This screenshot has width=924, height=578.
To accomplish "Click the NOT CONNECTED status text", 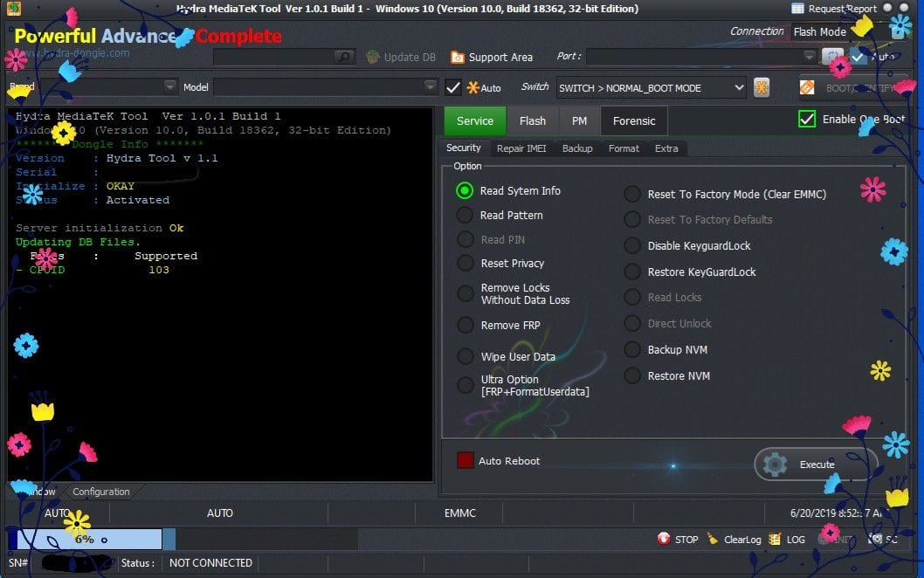I will coord(210,562).
